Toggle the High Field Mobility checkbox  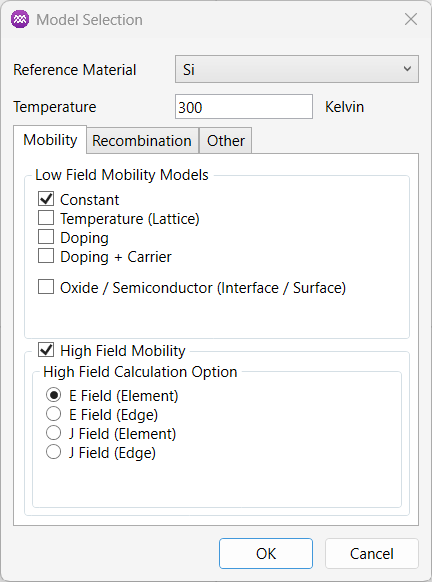pyautogui.click(x=46, y=350)
